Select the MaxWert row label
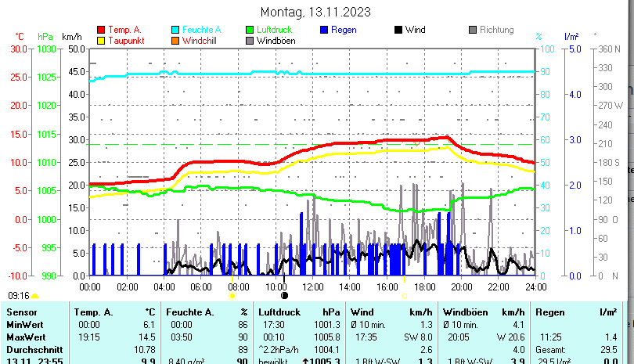 coord(27,336)
